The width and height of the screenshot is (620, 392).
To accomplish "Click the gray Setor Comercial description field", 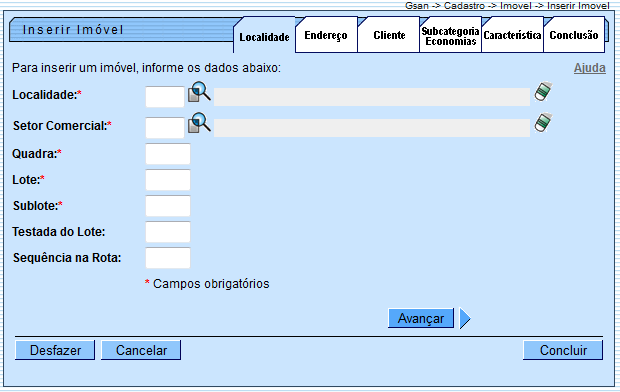I will 372,128.
